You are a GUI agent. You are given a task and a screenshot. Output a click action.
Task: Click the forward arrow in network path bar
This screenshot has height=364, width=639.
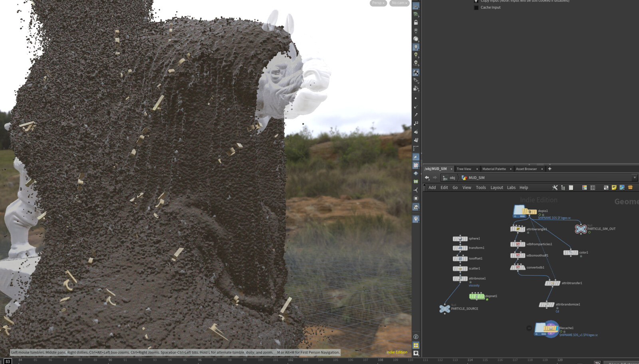(435, 178)
